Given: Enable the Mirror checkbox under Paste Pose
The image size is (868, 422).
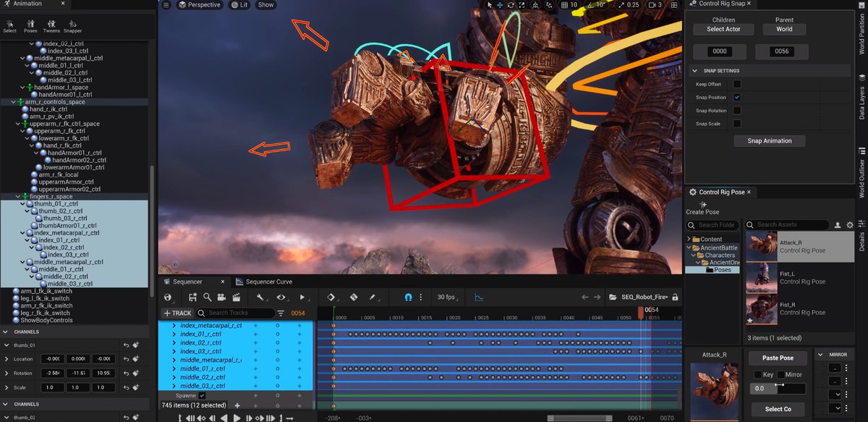Looking at the screenshot, I should coord(780,374).
